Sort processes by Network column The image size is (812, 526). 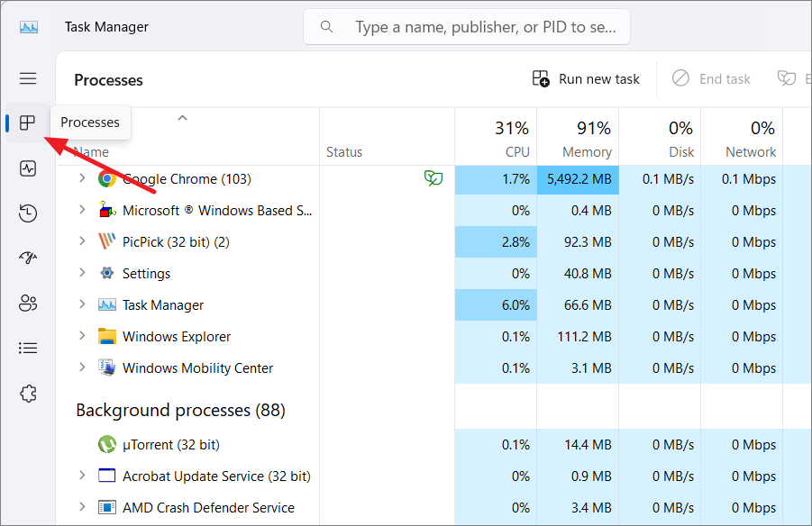742,137
